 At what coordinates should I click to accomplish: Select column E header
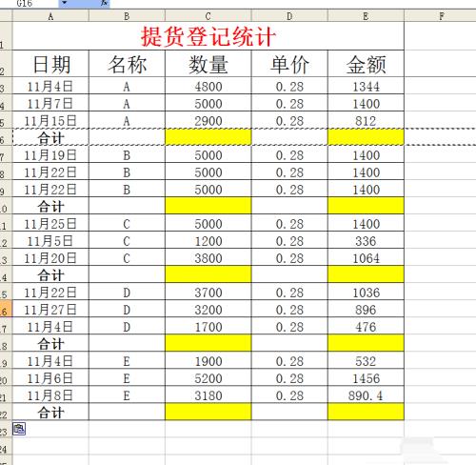[366, 16]
